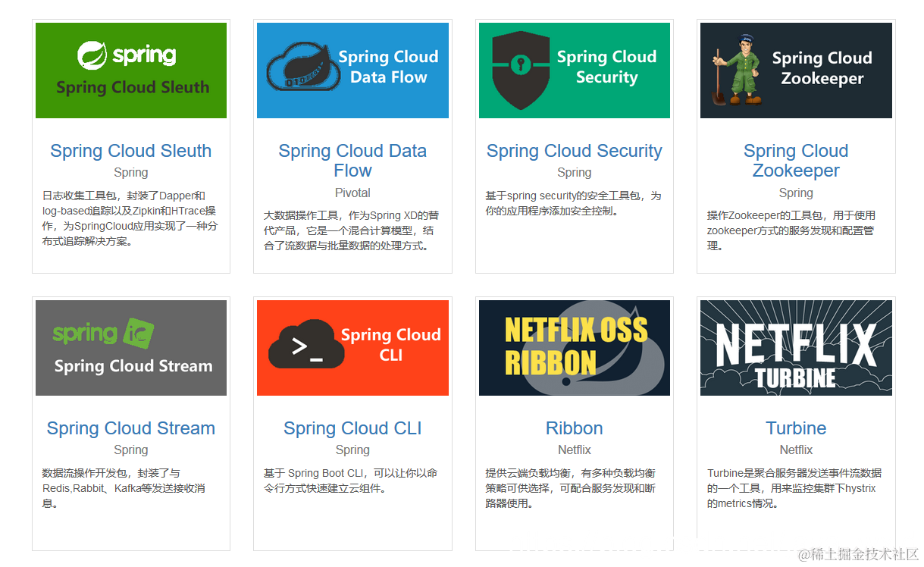Open the Spring Cloud CLI banner image
The height and width of the screenshot is (567, 924).
[x=352, y=348]
